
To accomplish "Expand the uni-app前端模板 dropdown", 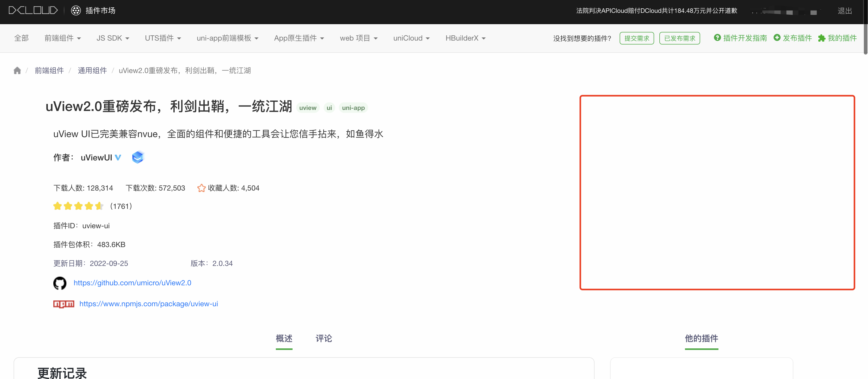I will 227,38.
